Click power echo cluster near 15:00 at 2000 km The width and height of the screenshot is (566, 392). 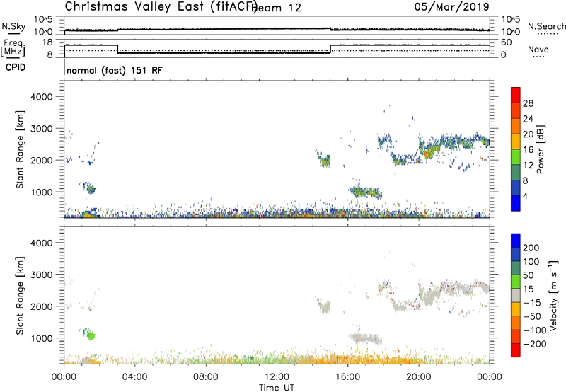(325, 160)
